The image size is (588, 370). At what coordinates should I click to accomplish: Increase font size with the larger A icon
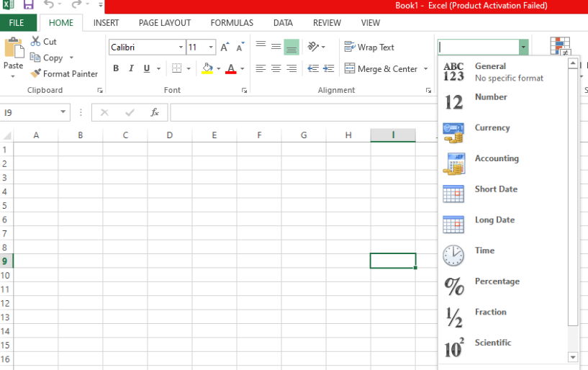(225, 48)
